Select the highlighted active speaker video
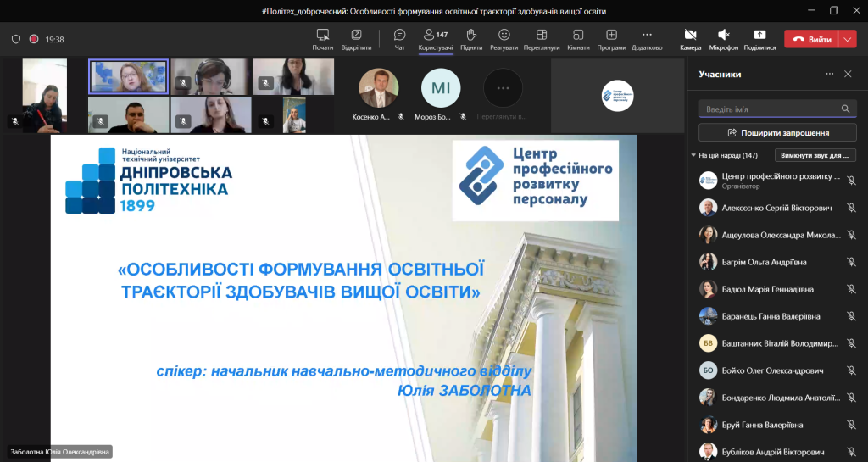The height and width of the screenshot is (462, 868). 128,76
